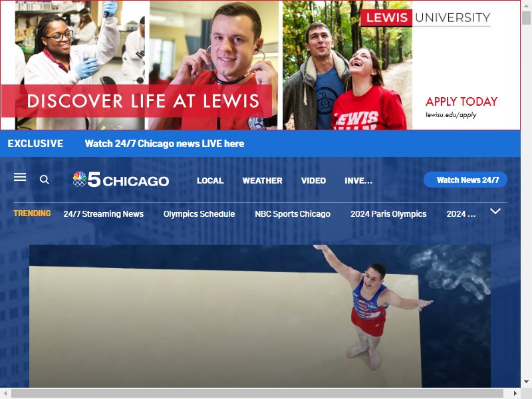
Task: Click the vertical scrollbar up arrow
Action: pos(526,5)
